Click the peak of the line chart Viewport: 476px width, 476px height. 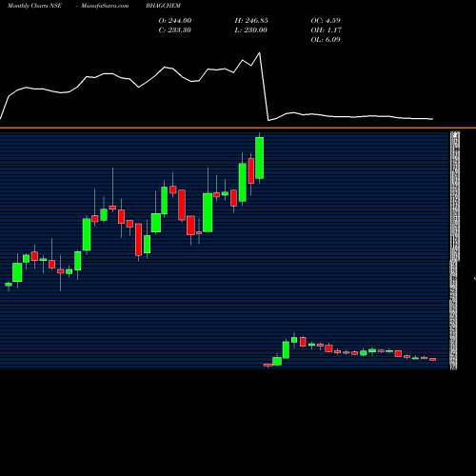coord(260,53)
